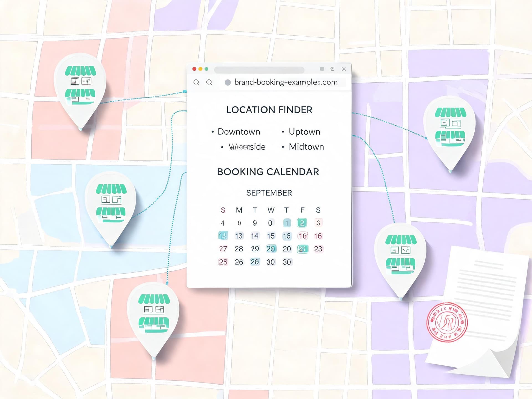The image size is (532, 399).
Task: Choose the garbled location ending in "side"
Action: [x=247, y=147]
